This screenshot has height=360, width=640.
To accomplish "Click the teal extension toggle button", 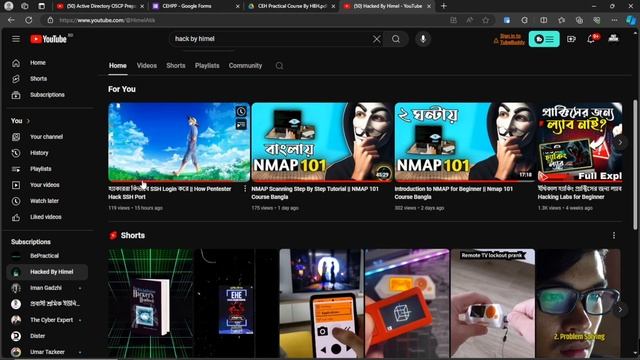I will 544,39.
